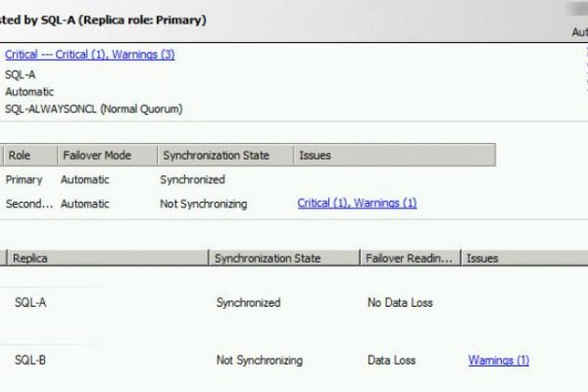Select the SQL-B replica row
588x392 pixels.
click(30, 360)
